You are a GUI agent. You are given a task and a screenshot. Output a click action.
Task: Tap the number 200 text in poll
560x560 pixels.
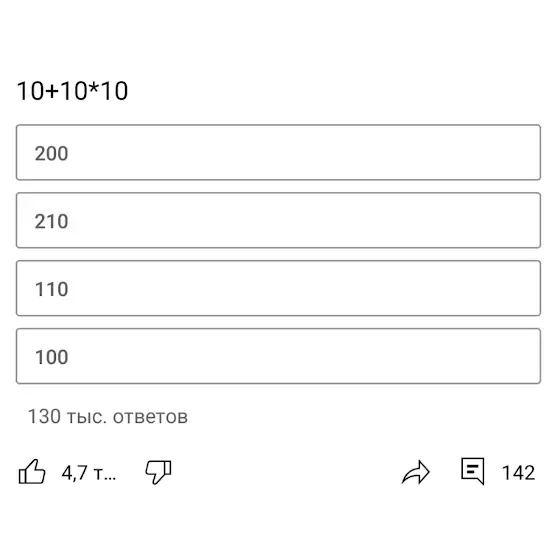[51, 154]
